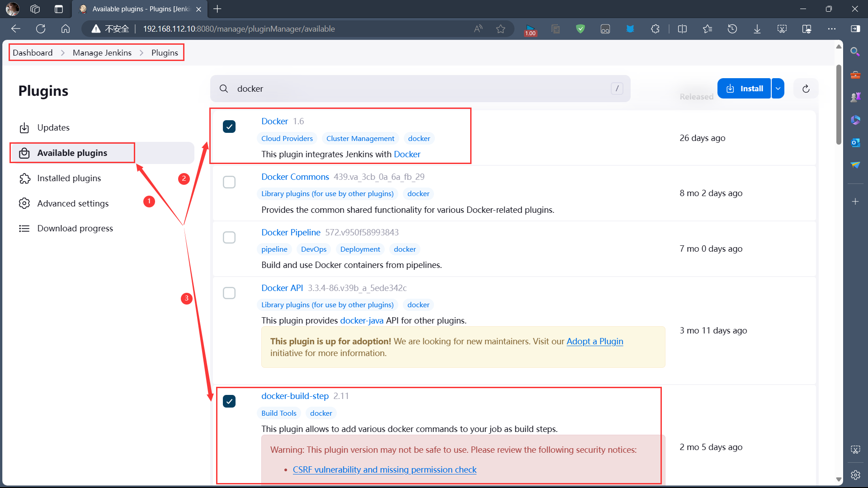Screen dimensions: 868x488
Task: Click search magnifier icon in plugin search
Action: pos(224,89)
